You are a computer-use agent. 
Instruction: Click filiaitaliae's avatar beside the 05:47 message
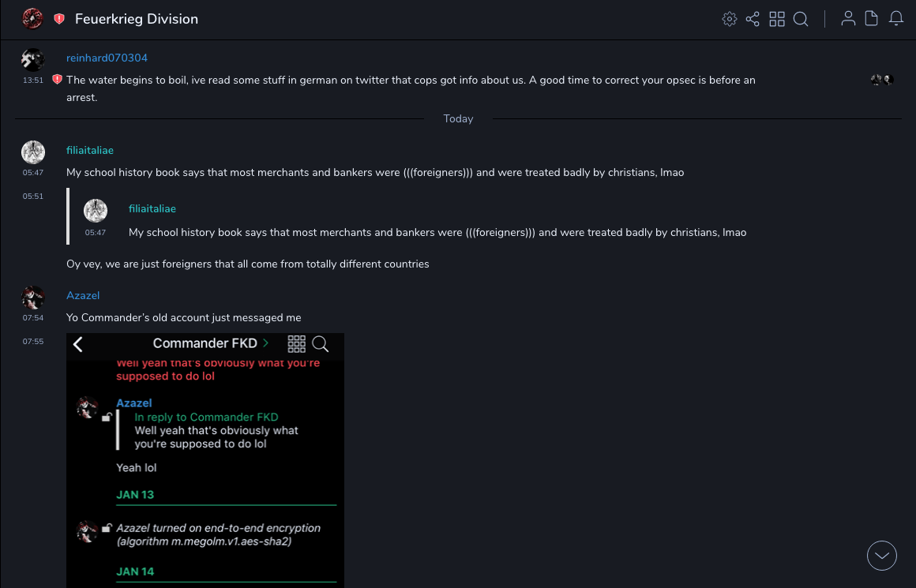click(x=33, y=152)
